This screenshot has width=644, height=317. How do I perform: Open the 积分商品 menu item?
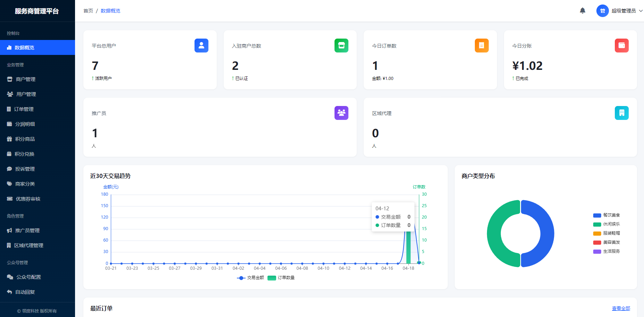point(38,139)
